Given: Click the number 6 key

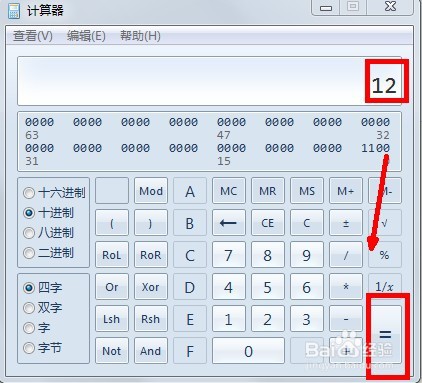Looking at the screenshot, I should (307, 287).
